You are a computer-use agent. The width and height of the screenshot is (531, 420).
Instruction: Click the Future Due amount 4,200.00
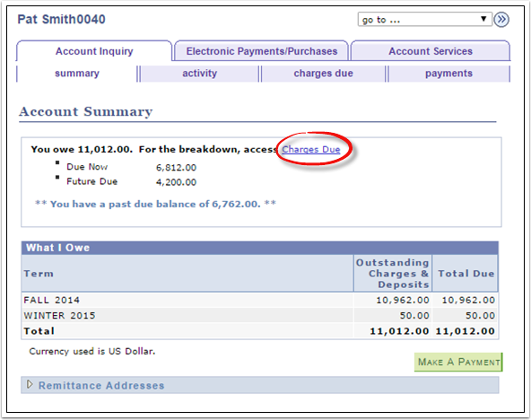pyautogui.click(x=176, y=182)
